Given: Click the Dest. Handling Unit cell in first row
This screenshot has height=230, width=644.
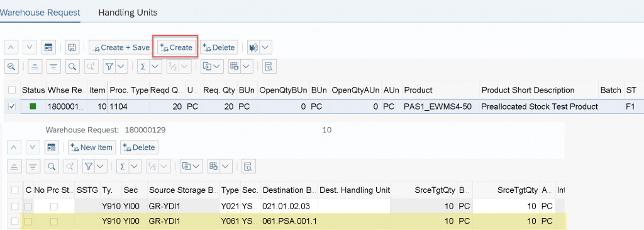Looking at the screenshot, I should [x=354, y=205].
